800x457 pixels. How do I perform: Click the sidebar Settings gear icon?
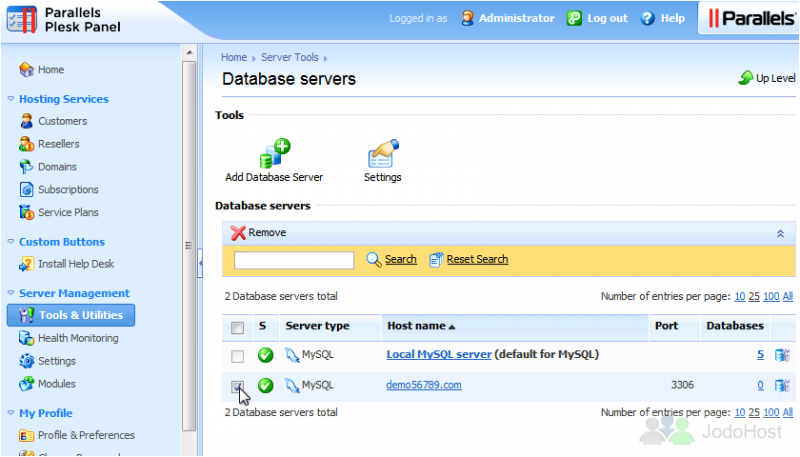(x=27, y=361)
